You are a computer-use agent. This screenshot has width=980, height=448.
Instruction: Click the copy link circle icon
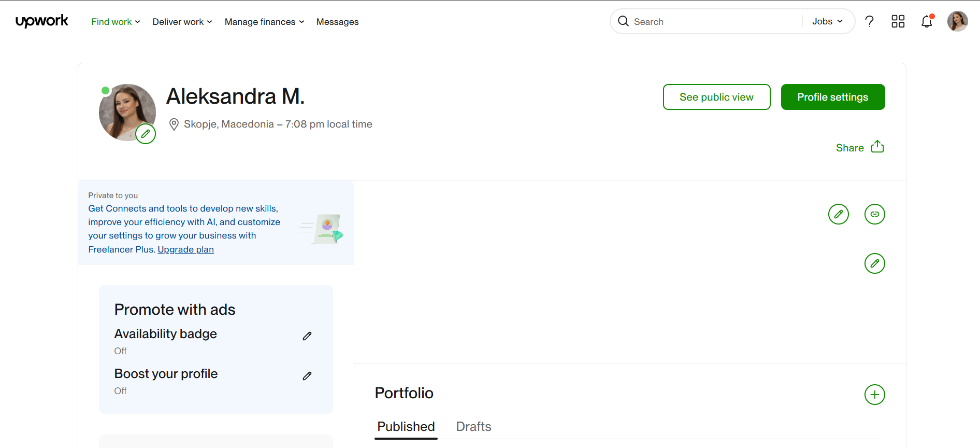click(x=874, y=214)
